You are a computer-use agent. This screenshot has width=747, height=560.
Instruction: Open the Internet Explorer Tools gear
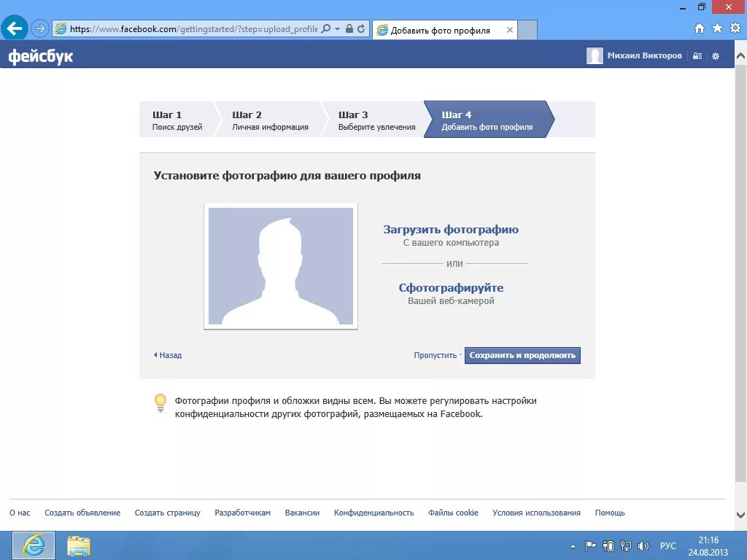[735, 28]
